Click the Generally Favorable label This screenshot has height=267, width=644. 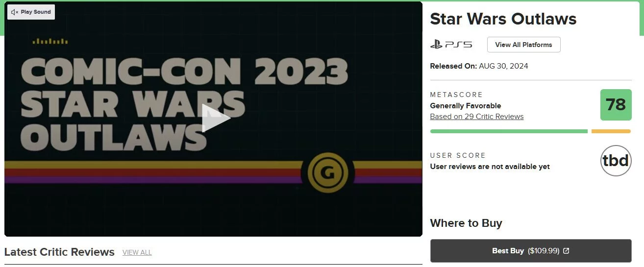465,106
